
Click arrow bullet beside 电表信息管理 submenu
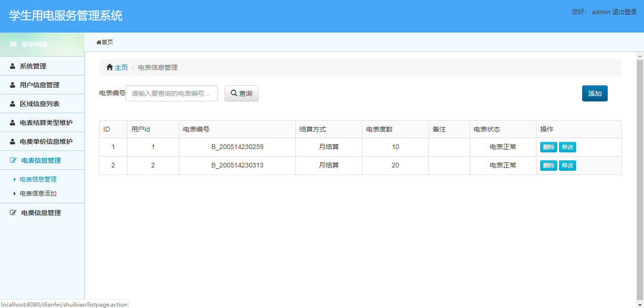point(15,179)
